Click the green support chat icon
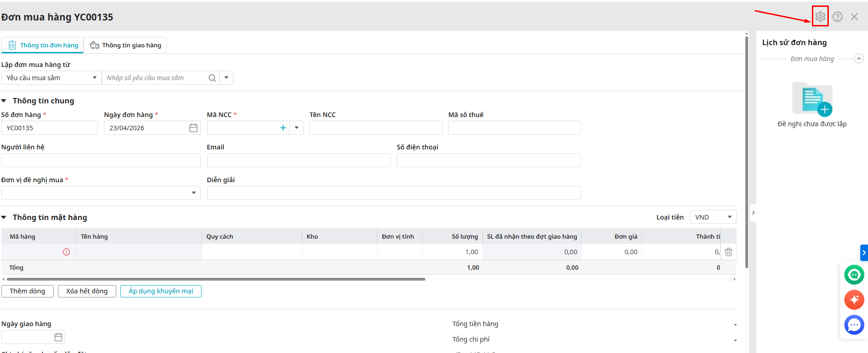The image size is (868, 353). coord(854,275)
